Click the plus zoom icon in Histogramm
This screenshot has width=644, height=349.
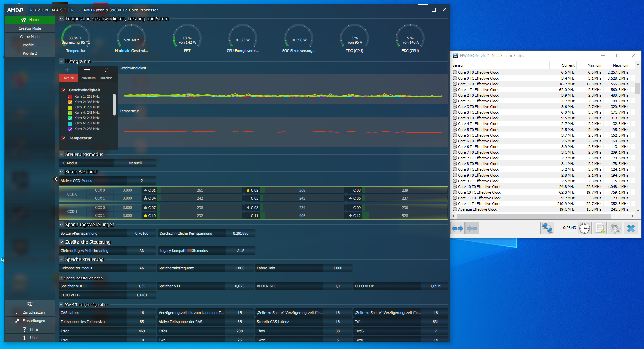pos(67,70)
